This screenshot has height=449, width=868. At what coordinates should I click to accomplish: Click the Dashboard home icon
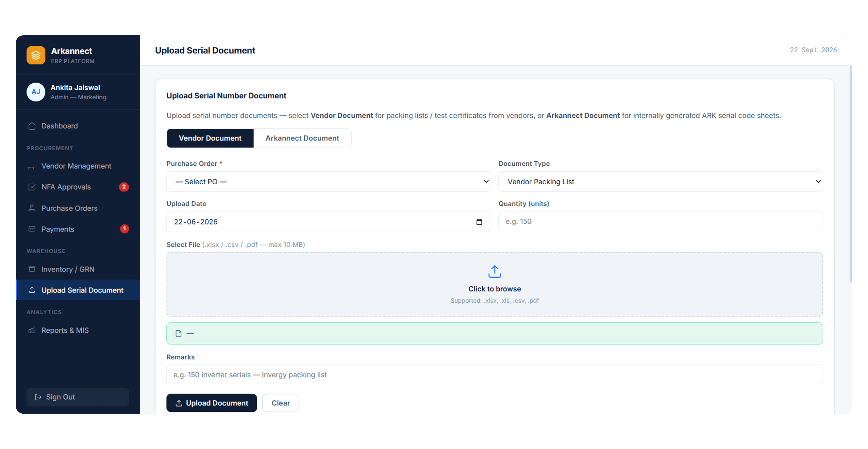pyautogui.click(x=32, y=126)
